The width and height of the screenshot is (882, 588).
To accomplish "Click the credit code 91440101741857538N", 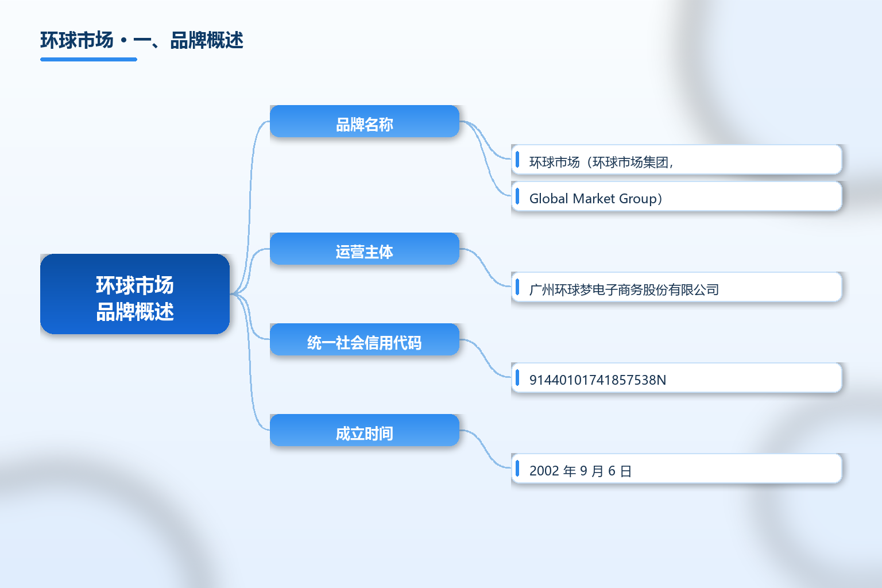I will [676, 378].
